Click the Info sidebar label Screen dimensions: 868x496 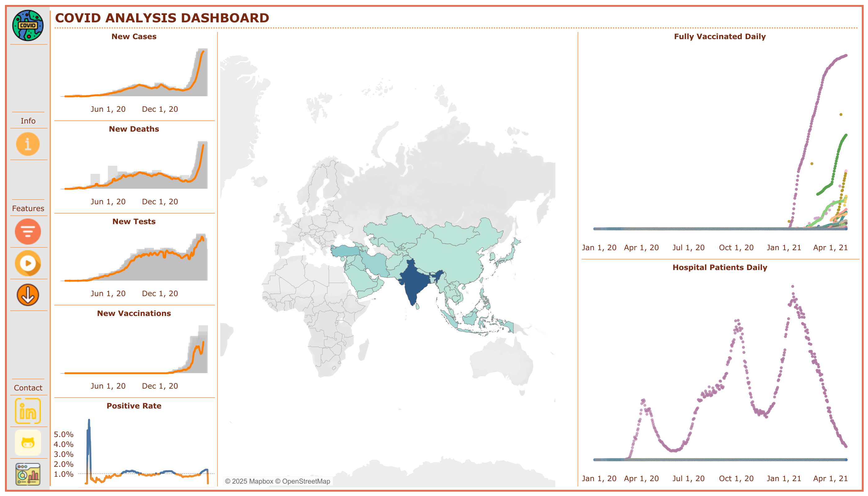point(28,121)
